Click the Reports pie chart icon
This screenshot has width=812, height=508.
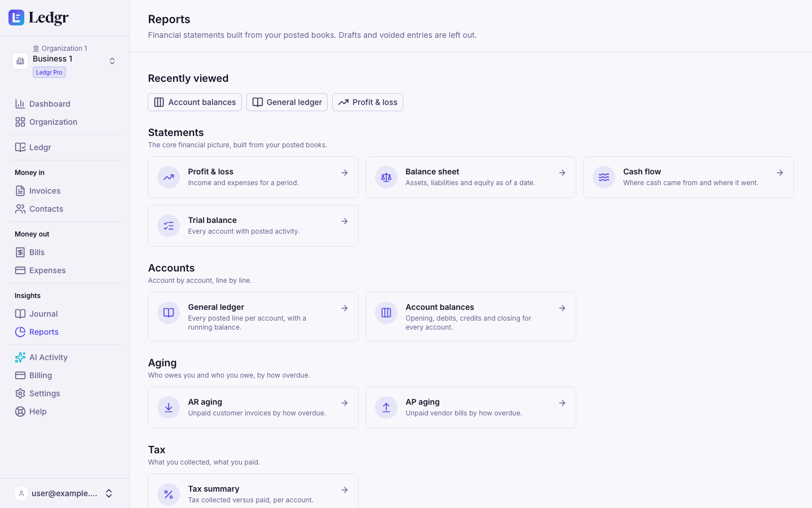pyautogui.click(x=20, y=332)
